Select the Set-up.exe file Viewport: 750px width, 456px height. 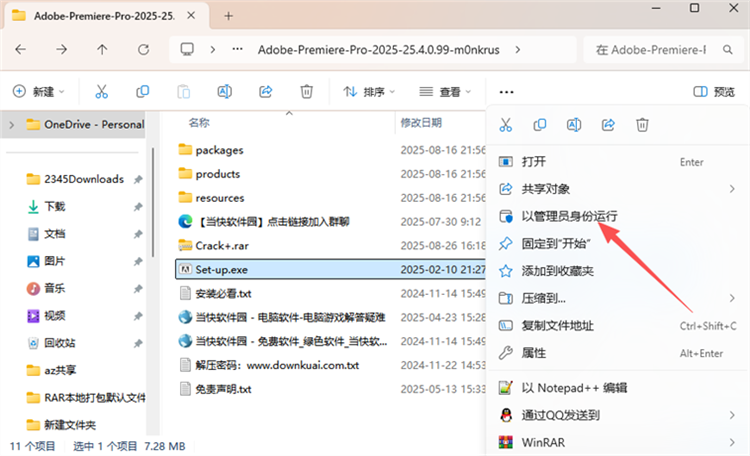point(330,269)
